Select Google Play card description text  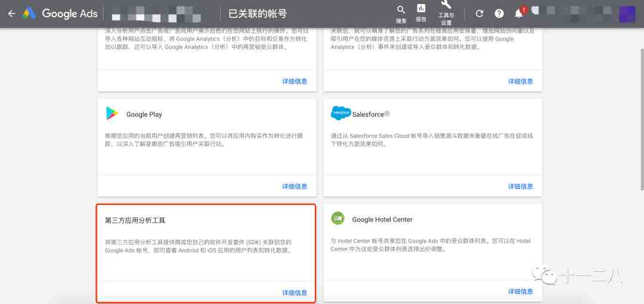tap(204, 140)
